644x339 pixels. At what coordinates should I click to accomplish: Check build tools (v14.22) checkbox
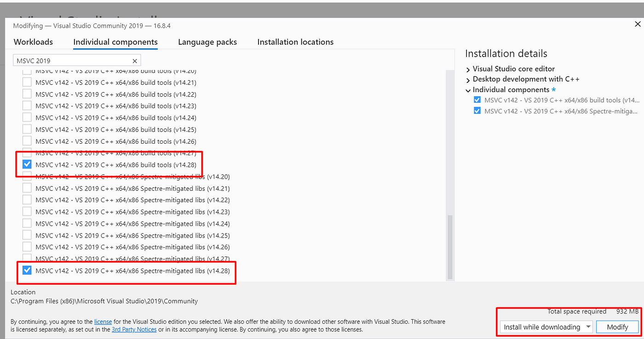click(x=27, y=94)
